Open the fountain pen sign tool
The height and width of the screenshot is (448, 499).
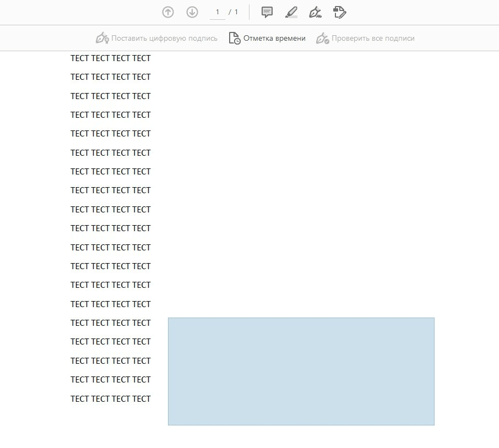click(x=316, y=13)
